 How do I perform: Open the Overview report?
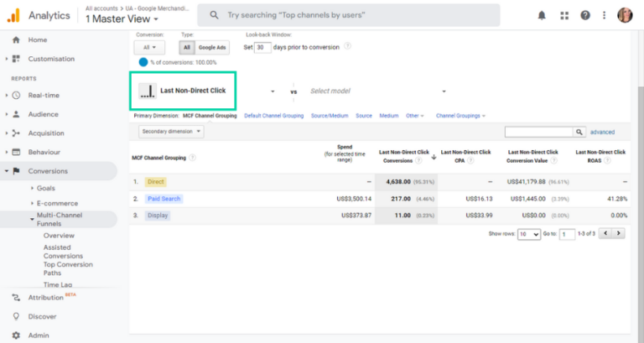(x=59, y=236)
